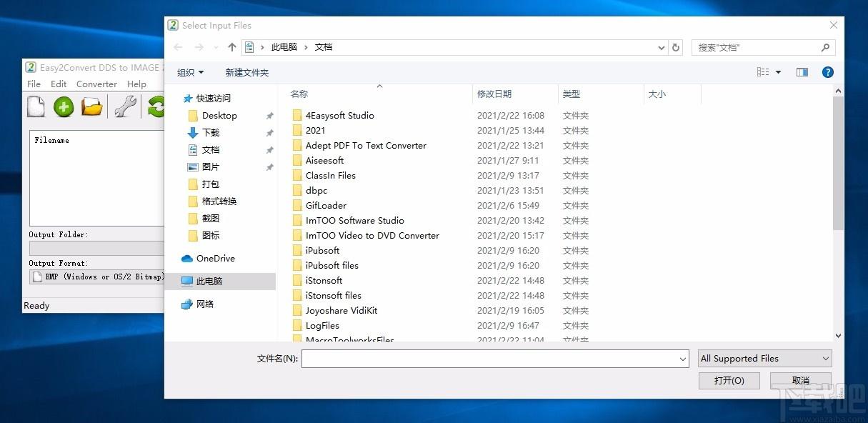Click the new file icon in Easy2Convert toolbar
Image resolution: width=868 pixels, height=423 pixels.
click(36, 106)
